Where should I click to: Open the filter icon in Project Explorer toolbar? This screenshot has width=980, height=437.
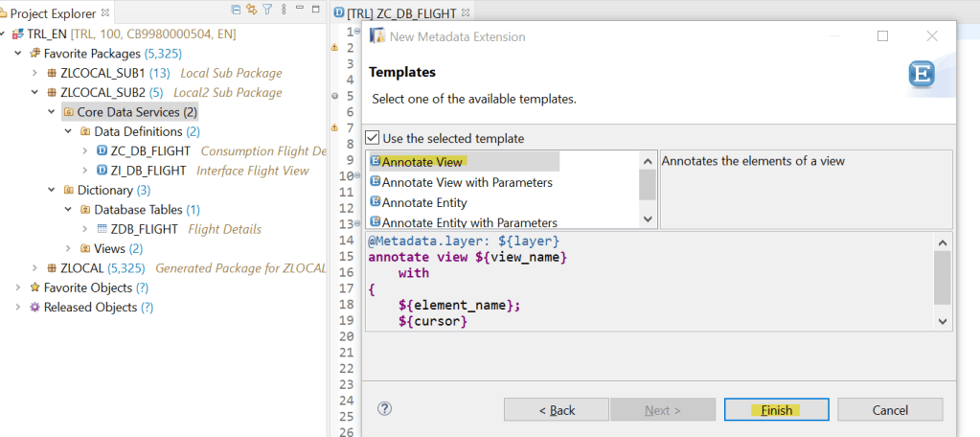pos(267,10)
